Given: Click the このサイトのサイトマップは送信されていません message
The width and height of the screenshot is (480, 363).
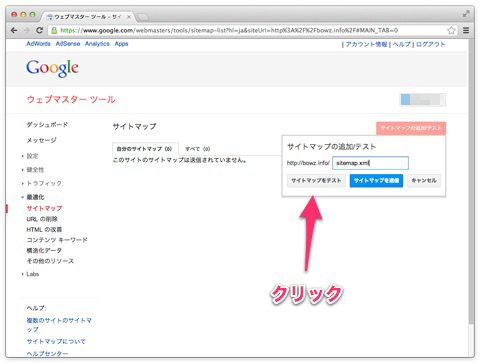Looking at the screenshot, I should tap(179, 160).
